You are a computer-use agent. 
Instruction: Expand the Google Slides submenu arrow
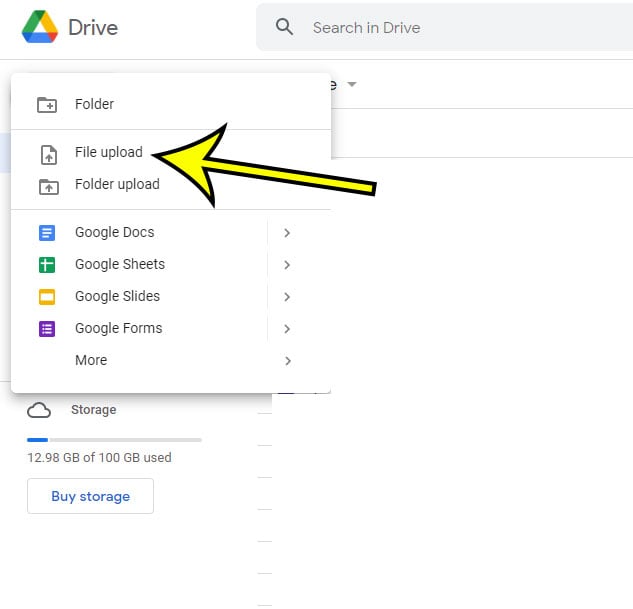[287, 297]
